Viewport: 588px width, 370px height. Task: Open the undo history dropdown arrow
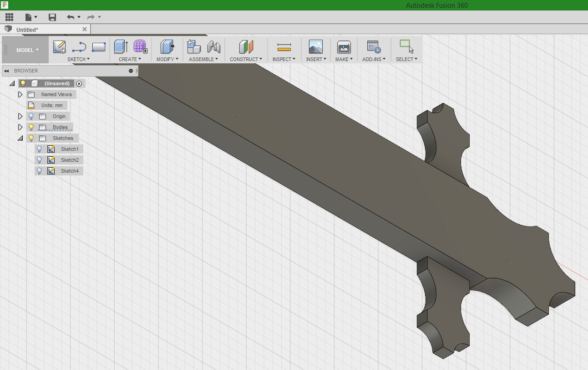click(x=79, y=17)
